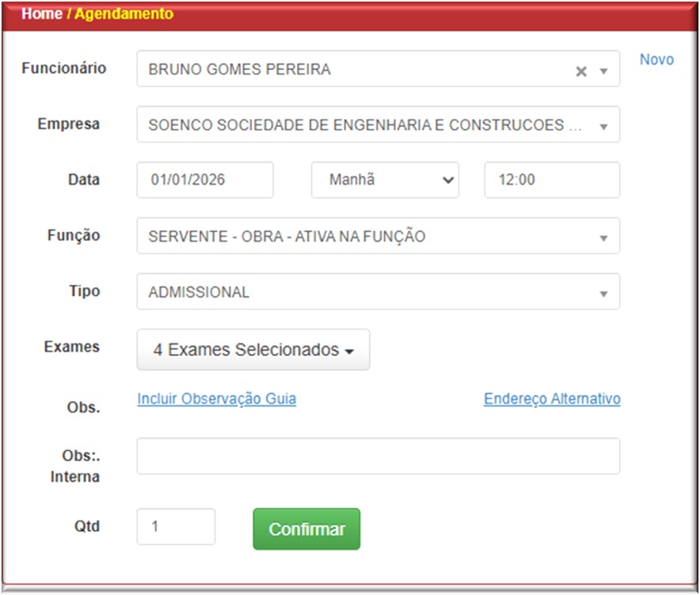700x595 pixels.
Task: Go to Home in the breadcrumb
Action: pyautogui.click(x=41, y=14)
